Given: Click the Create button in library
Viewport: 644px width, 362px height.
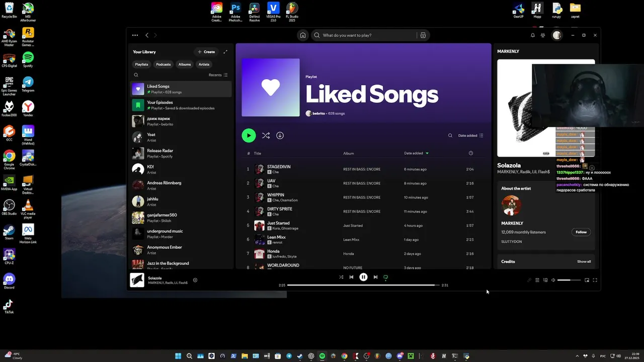Looking at the screenshot, I should (206, 52).
